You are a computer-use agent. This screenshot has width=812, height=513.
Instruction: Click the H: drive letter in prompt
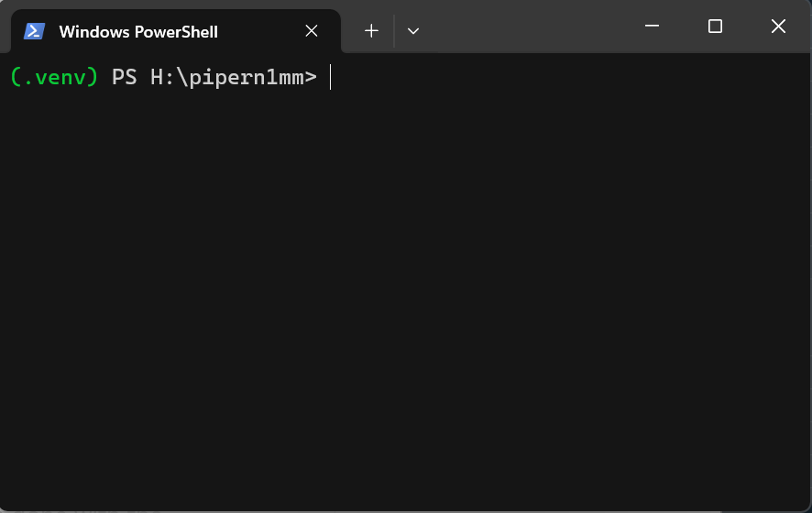coord(162,78)
